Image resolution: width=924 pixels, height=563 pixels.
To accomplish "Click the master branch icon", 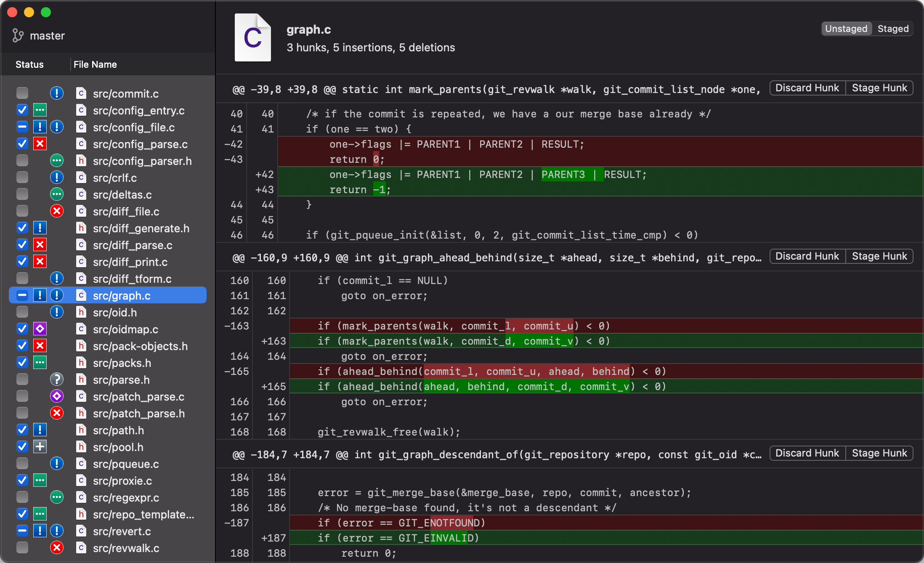I will click(x=18, y=36).
